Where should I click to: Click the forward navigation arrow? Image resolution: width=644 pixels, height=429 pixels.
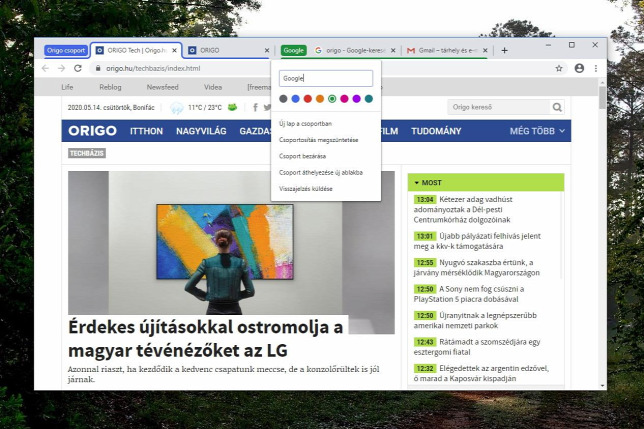[x=62, y=69]
